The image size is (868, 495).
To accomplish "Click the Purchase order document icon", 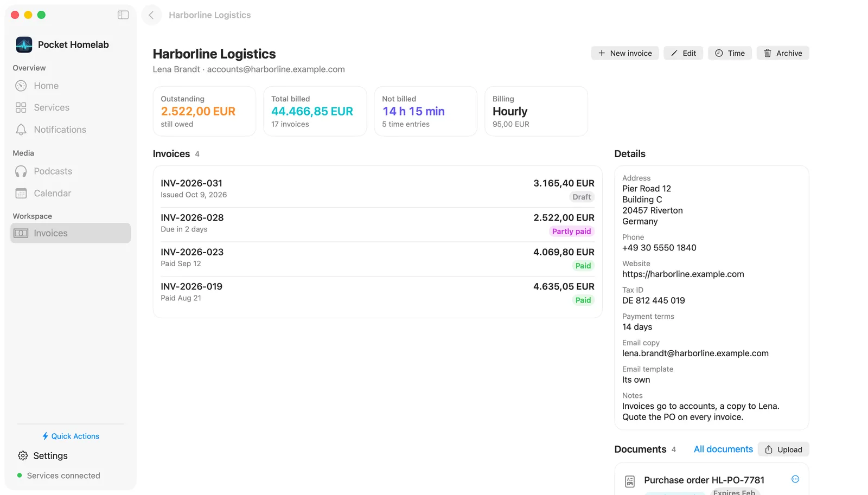I will (630, 481).
